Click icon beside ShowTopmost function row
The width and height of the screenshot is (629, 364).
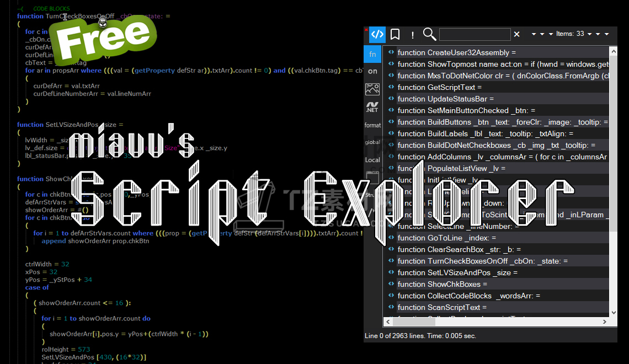[391, 64]
